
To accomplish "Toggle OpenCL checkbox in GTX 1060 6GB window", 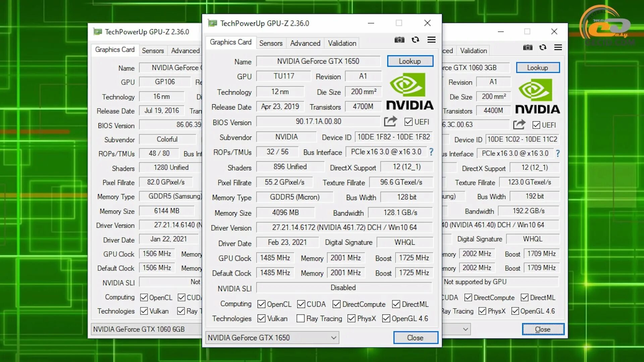I will 144,297.
